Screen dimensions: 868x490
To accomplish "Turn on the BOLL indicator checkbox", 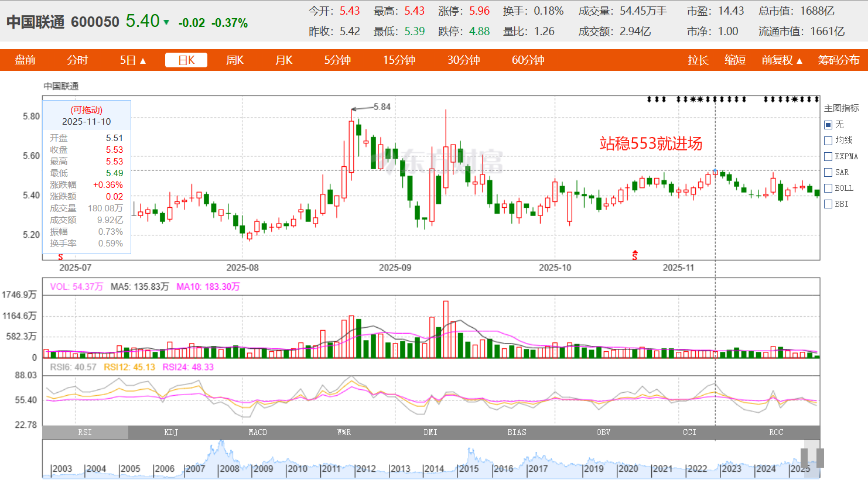I will coord(828,188).
